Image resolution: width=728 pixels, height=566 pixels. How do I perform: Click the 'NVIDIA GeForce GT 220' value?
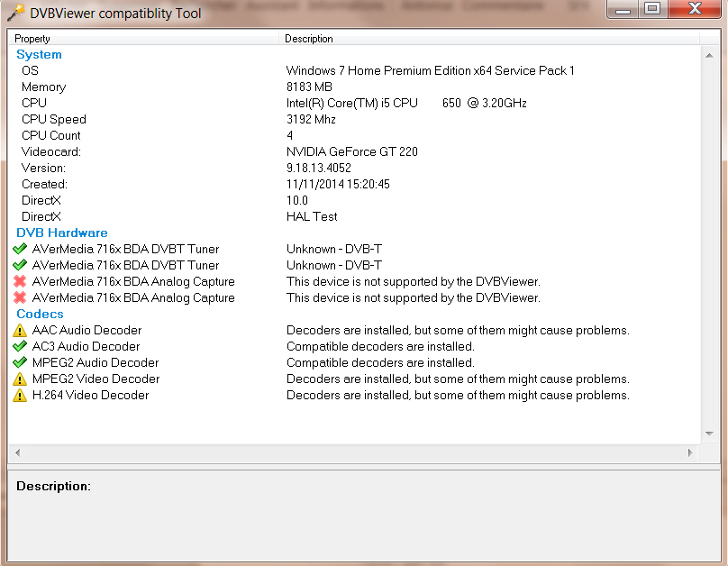tap(352, 151)
